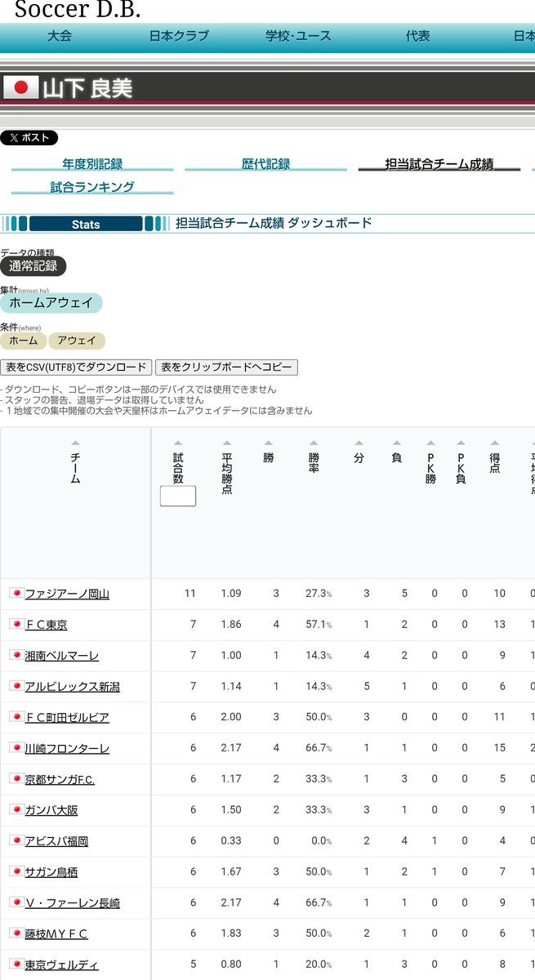Click the Japan flag beside 湘南ベルマーレ

[x=16, y=654]
